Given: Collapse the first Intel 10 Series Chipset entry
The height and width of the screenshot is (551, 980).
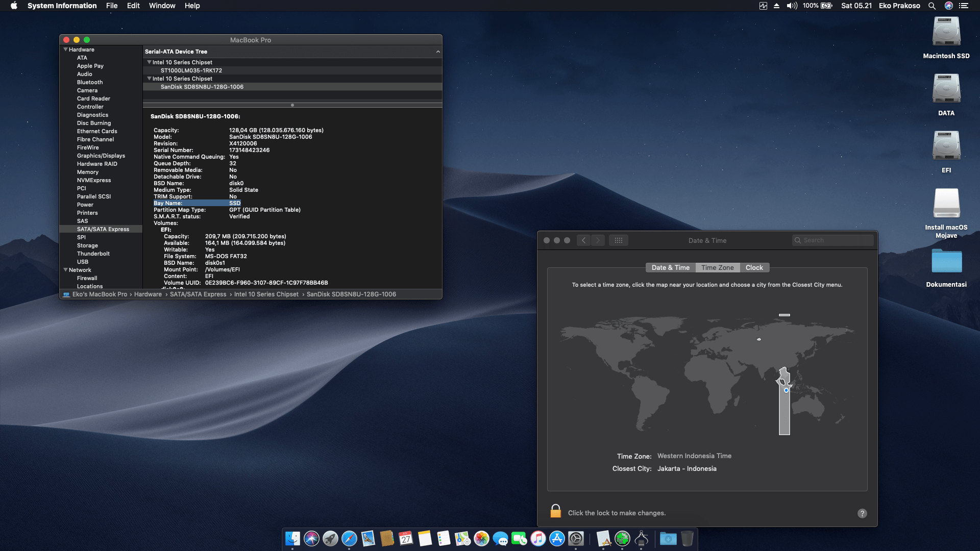Looking at the screenshot, I should tap(149, 62).
